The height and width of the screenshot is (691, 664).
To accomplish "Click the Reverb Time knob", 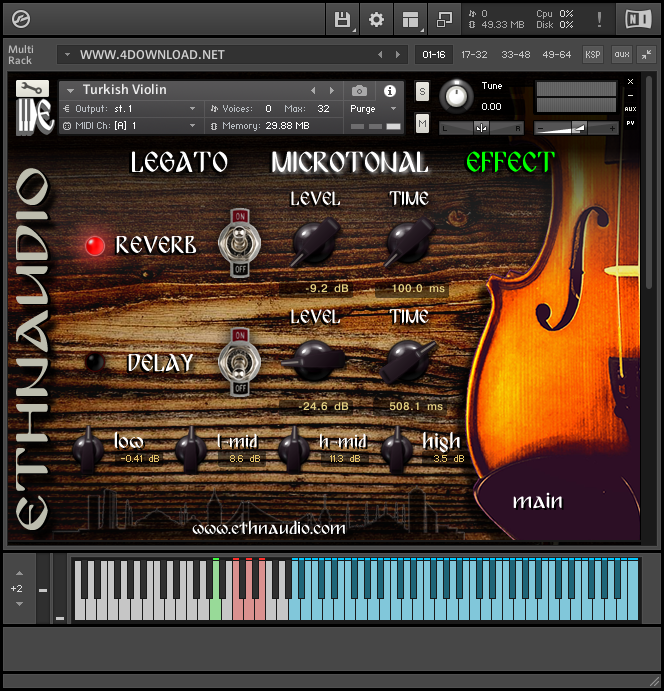I will [x=409, y=242].
